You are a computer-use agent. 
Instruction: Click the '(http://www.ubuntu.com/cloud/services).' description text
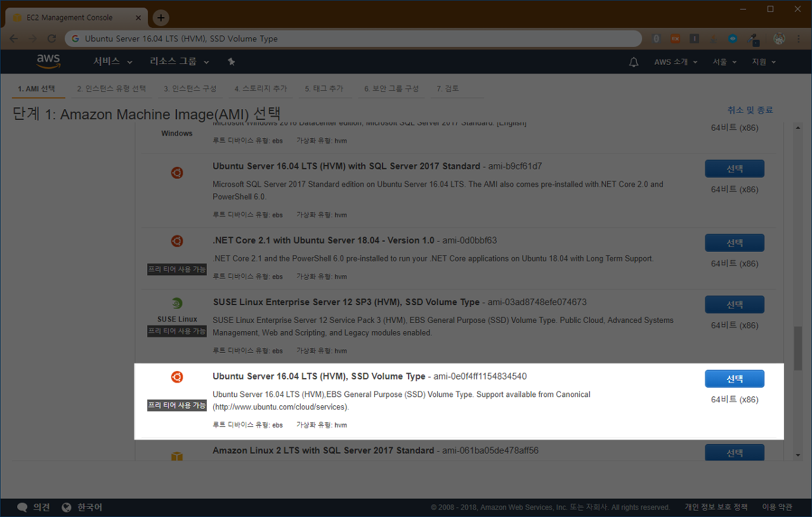(281, 407)
